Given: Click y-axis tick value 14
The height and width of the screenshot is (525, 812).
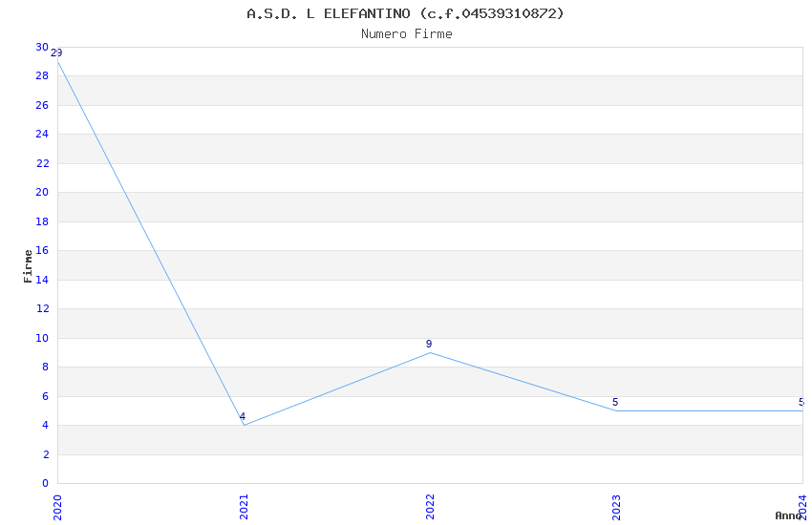Looking at the screenshot, I should click(x=42, y=280).
